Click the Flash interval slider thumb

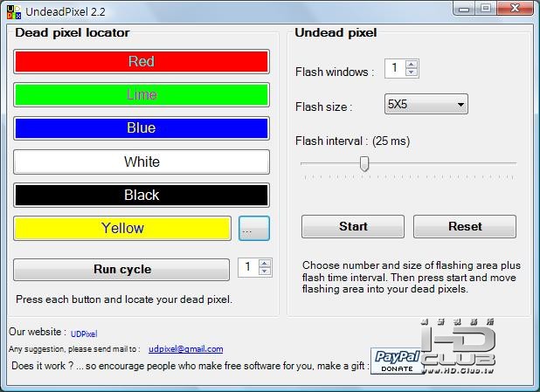[364, 164]
